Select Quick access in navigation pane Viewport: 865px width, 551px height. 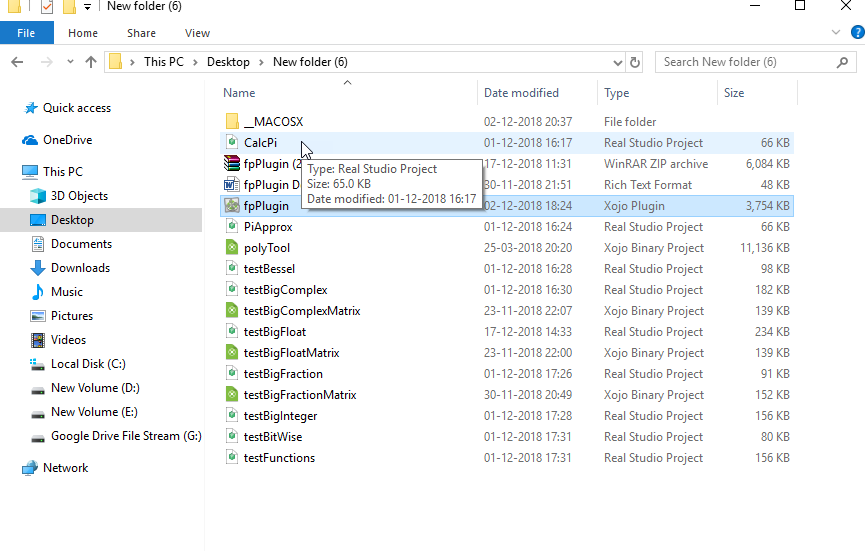[77, 108]
